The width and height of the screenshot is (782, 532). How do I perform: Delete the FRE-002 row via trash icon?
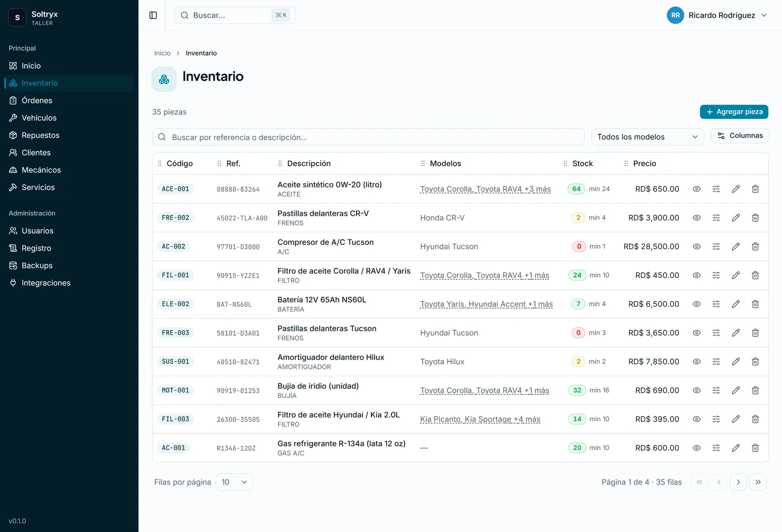point(755,218)
